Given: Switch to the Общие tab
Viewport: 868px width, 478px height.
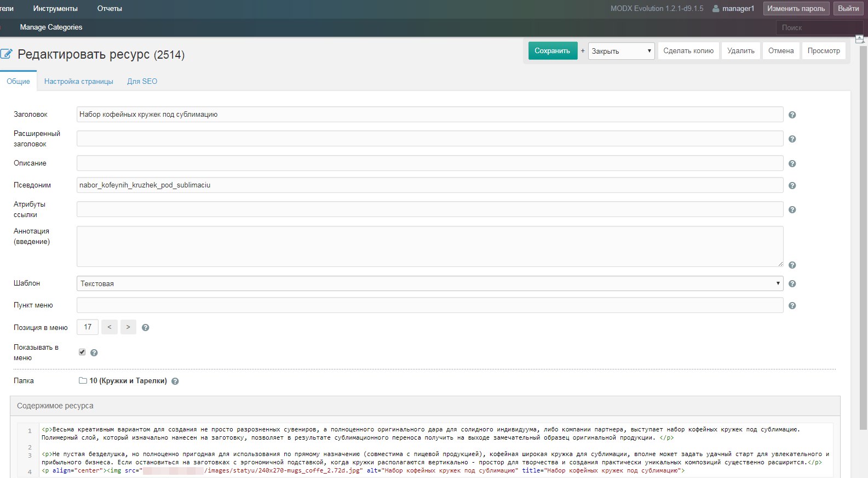Looking at the screenshot, I should click(18, 81).
